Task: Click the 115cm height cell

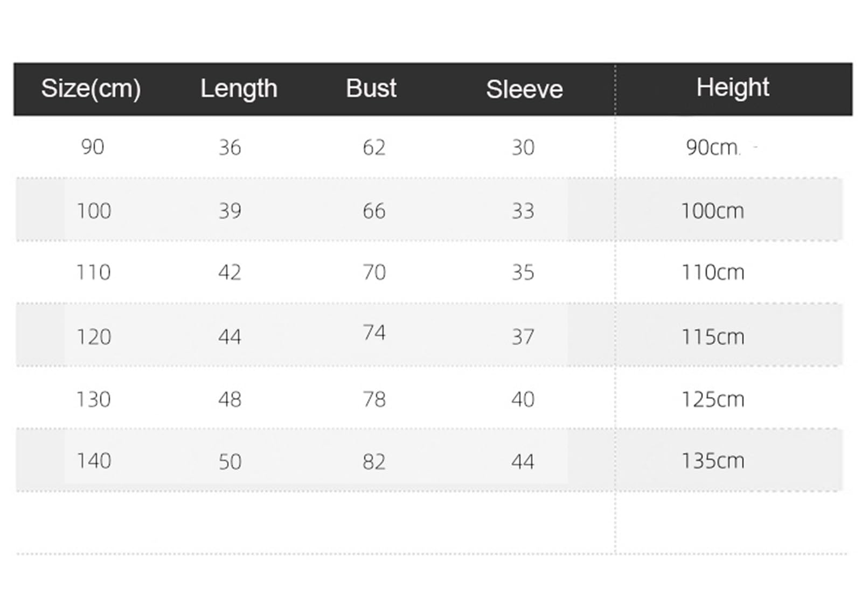Action: tap(713, 337)
